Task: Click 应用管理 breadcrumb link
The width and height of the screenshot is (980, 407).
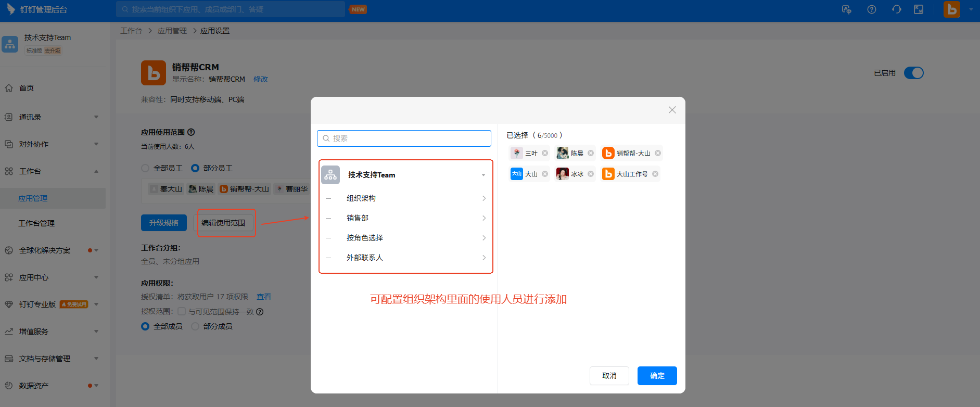Action: (x=172, y=31)
